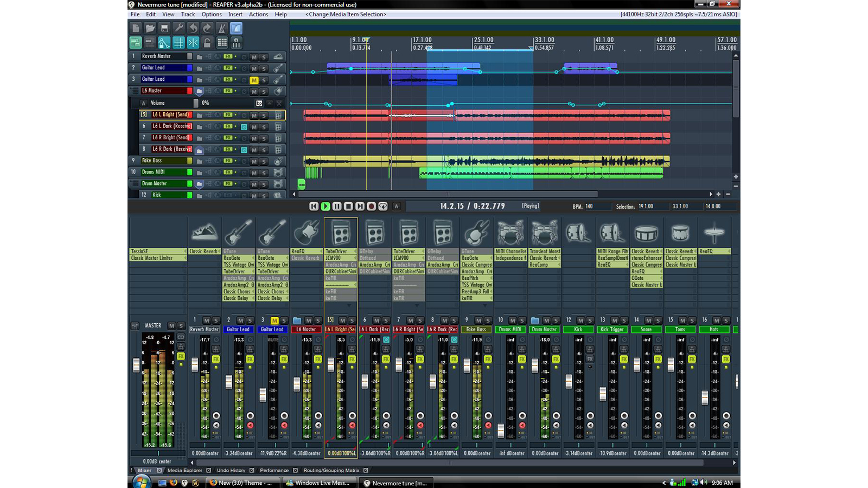Click L6 Master mixer strip fader
Screen dimensions: 868x488
pyautogui.click(x=297, y=384)
